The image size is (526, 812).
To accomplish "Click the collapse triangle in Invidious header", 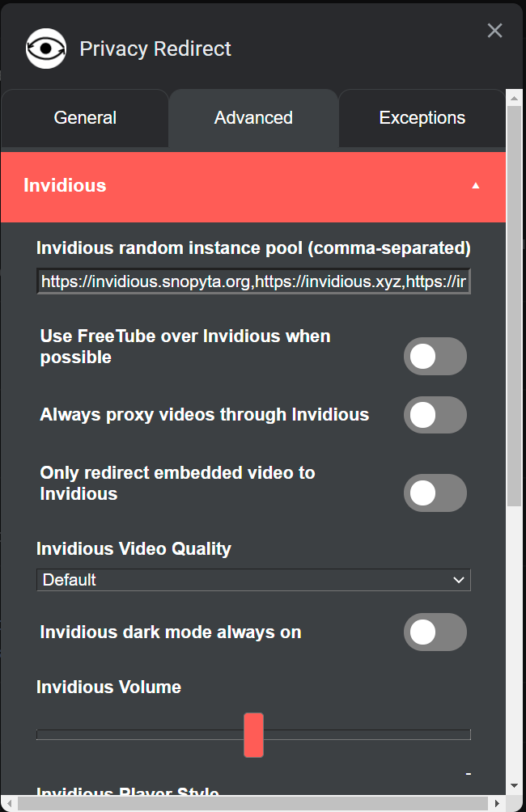I will (x=476, y=186).
